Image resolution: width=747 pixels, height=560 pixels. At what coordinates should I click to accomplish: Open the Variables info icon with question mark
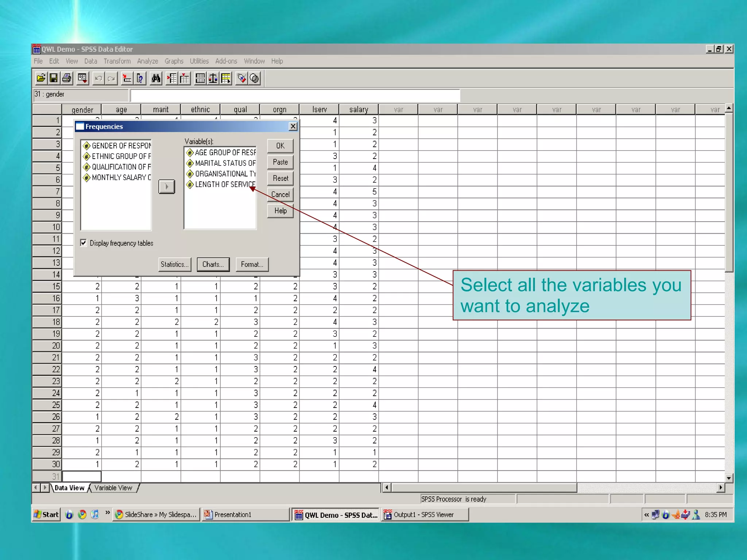140,78
